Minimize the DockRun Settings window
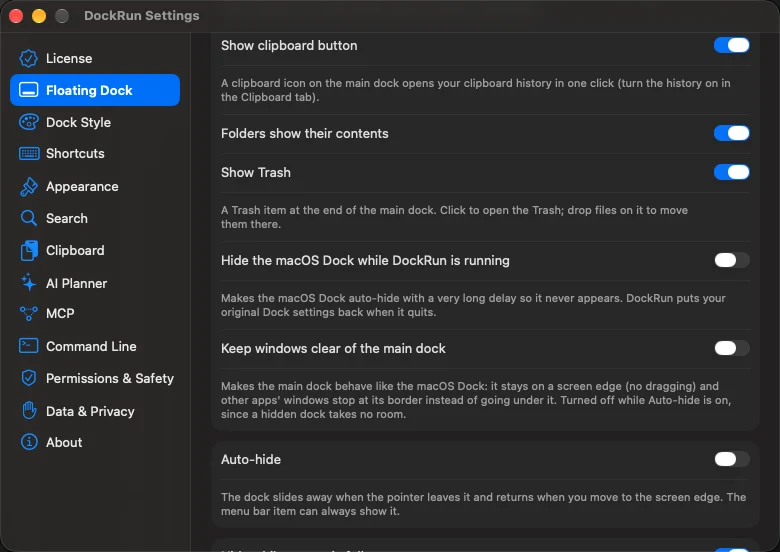This screenshot has height=552, width=780. [39, 16]
